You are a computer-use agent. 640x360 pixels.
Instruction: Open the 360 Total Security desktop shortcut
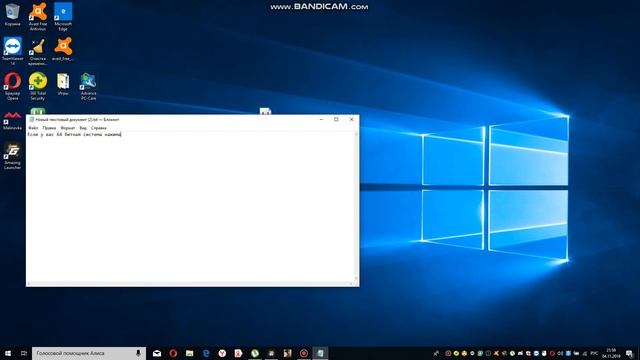click(x=38, y=85)
